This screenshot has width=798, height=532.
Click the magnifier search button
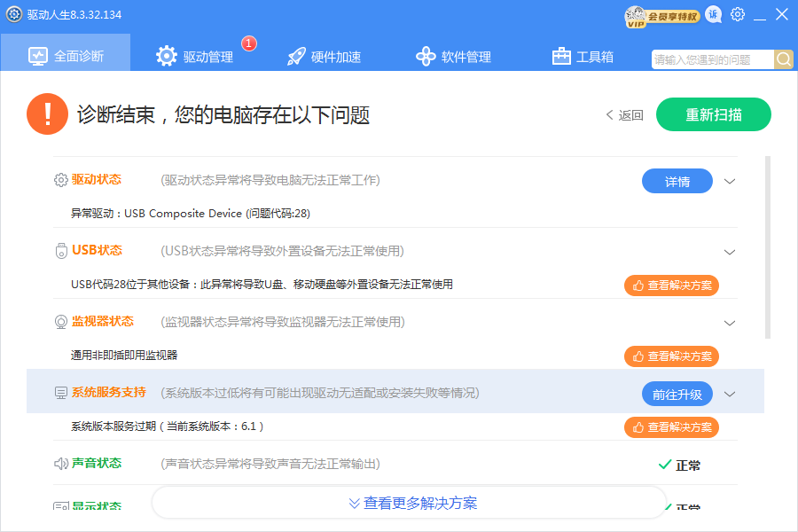point(784,59)
